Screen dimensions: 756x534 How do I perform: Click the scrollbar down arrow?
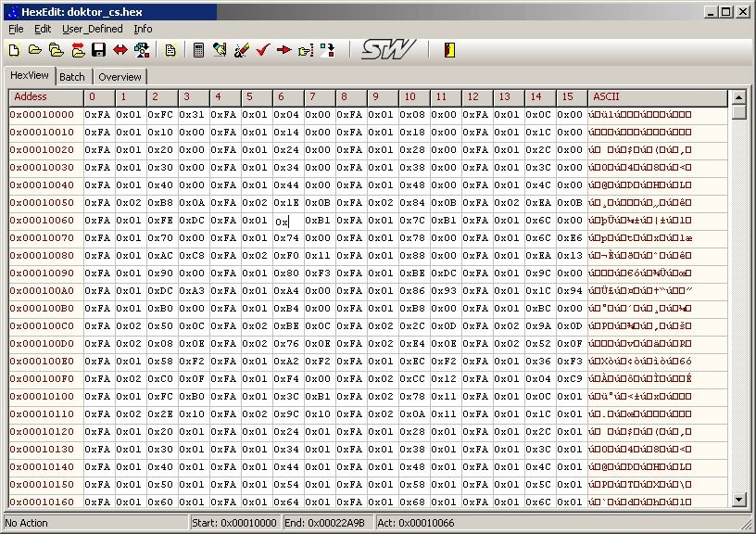pos(738,500)
